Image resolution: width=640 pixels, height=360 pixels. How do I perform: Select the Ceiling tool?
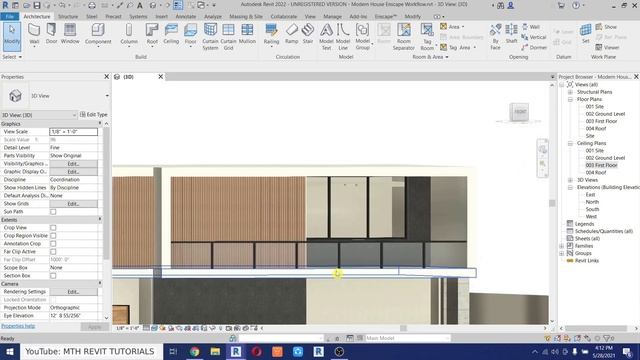pyautogui.click(x=171, y=34)
